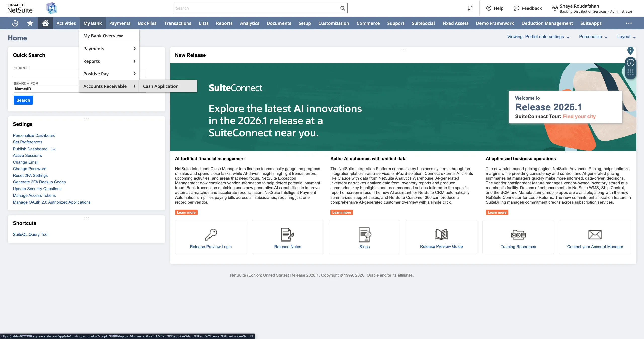Open the Manage Access Tokens link
This screenshot has width=644, height=339.
tap(34, 195)
